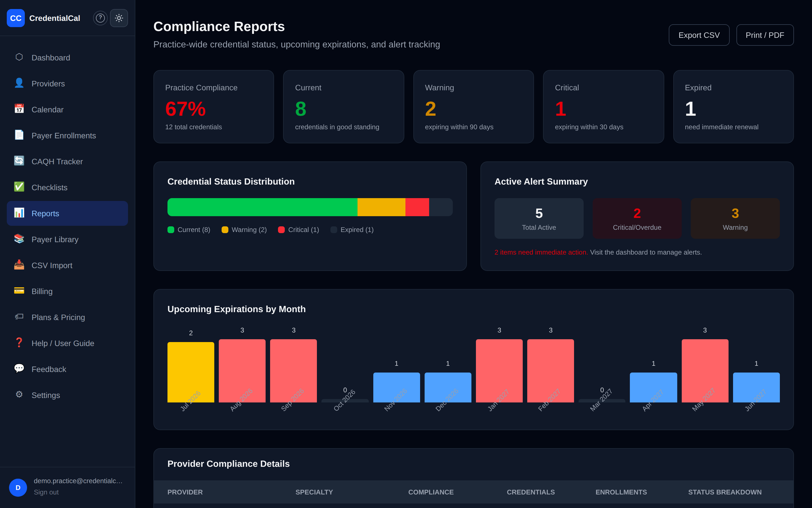Click the Plans & Pricing tag icon
The image size is (812, 508).
point(19,317)
